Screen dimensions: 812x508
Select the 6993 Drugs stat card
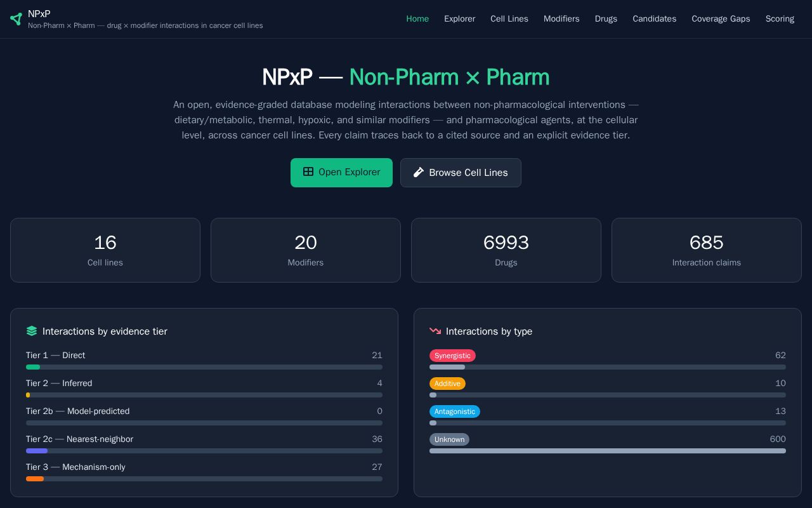(506, 250)
